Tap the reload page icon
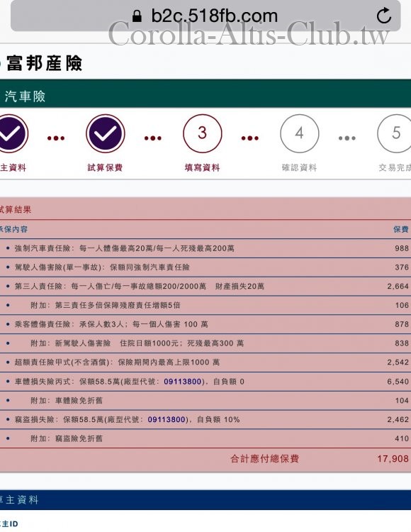The width and height of the screenshot is (411, 532). coord(384,16)
